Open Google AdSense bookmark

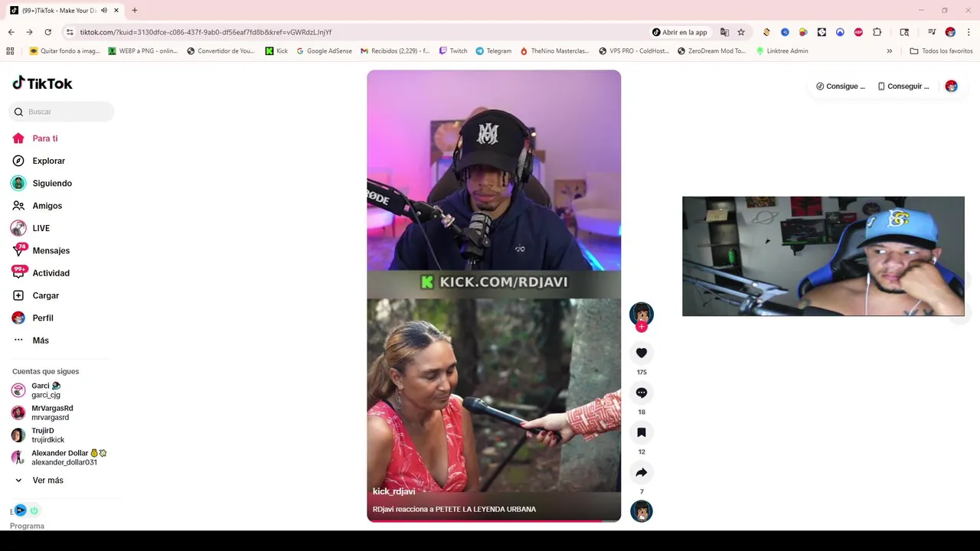(x=325, y=51)
